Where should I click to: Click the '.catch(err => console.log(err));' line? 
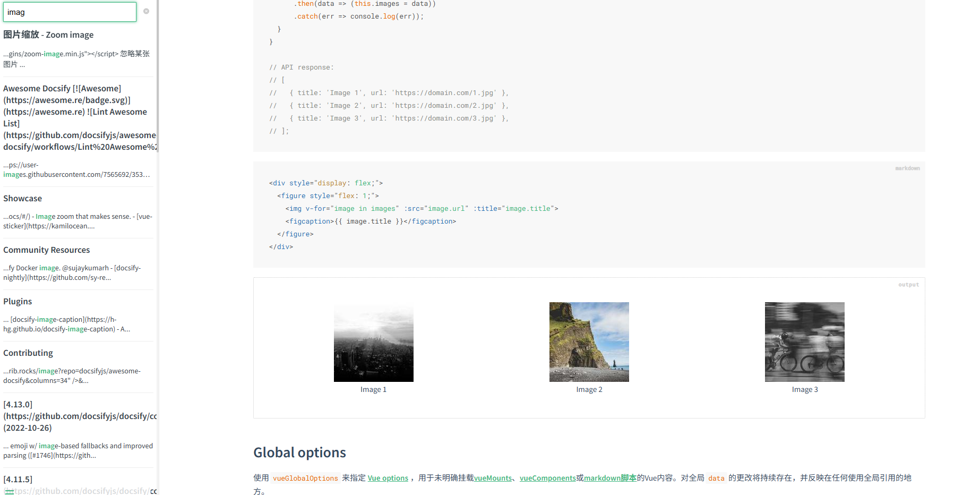click(359, 16)
